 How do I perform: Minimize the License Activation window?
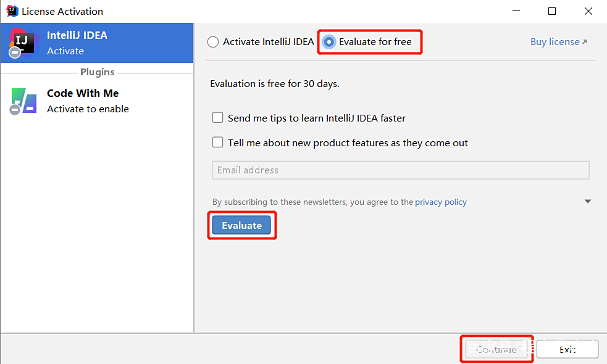[517, 11]
